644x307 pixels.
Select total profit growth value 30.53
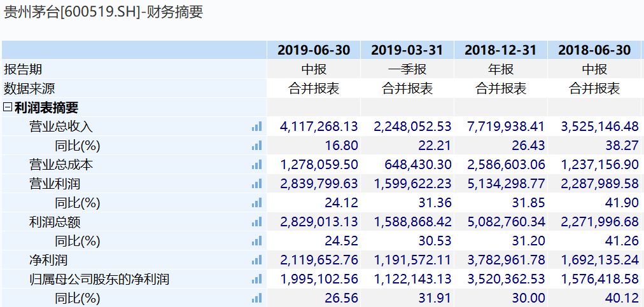coord(435,241)
